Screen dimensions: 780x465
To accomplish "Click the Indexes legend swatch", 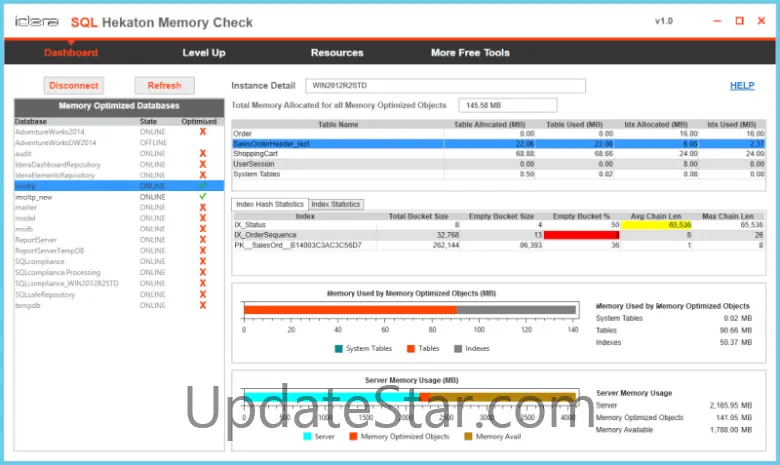I will 458,349.
